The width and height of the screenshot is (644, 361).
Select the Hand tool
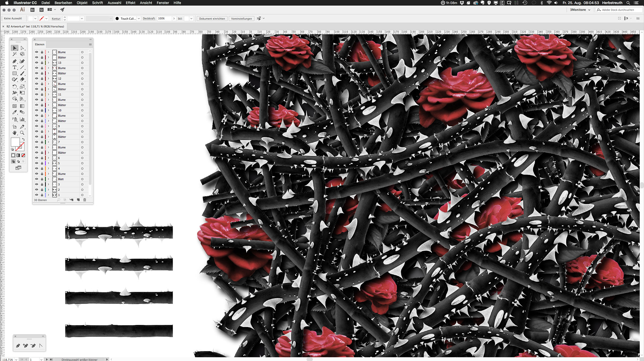click(x=14, y=133)
